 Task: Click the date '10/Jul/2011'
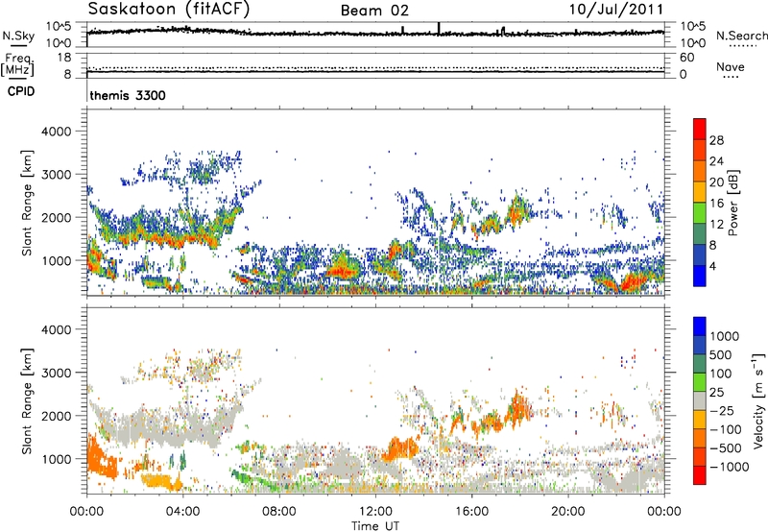(x=615, y=9)
